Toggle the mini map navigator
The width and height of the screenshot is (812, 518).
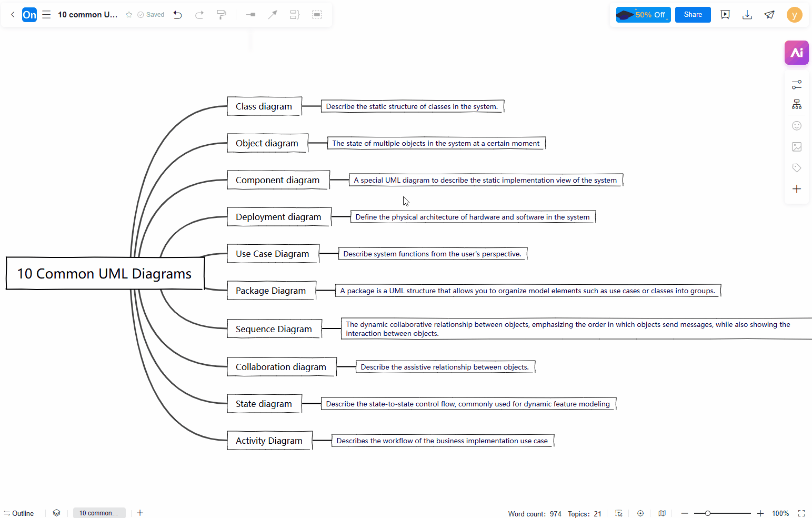pyautogui.click(x=662, y=513)
